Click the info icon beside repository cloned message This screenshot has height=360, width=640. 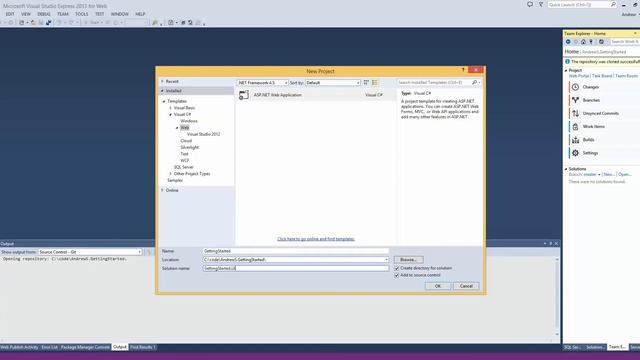567,62
